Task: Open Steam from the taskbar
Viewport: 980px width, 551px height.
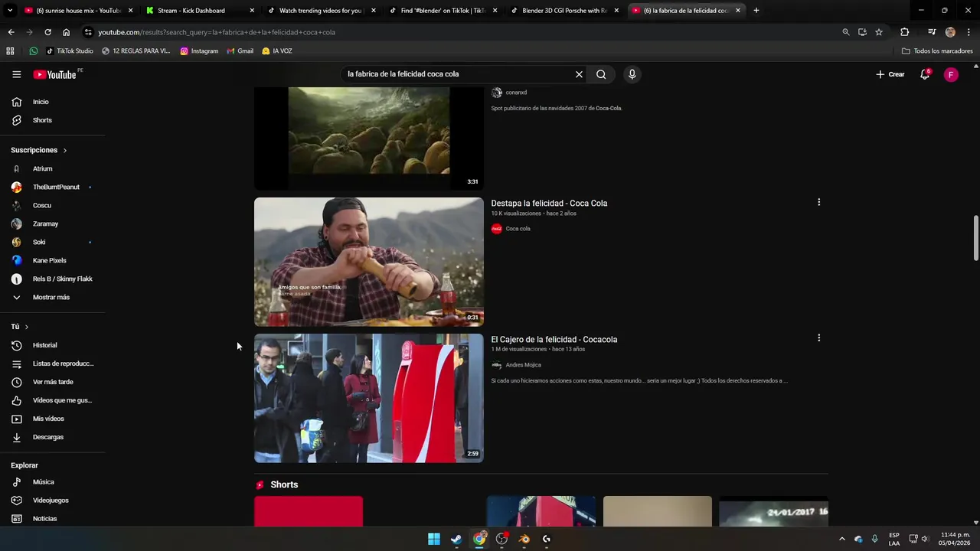Action: pyautogui.click(x=456, y=539)
